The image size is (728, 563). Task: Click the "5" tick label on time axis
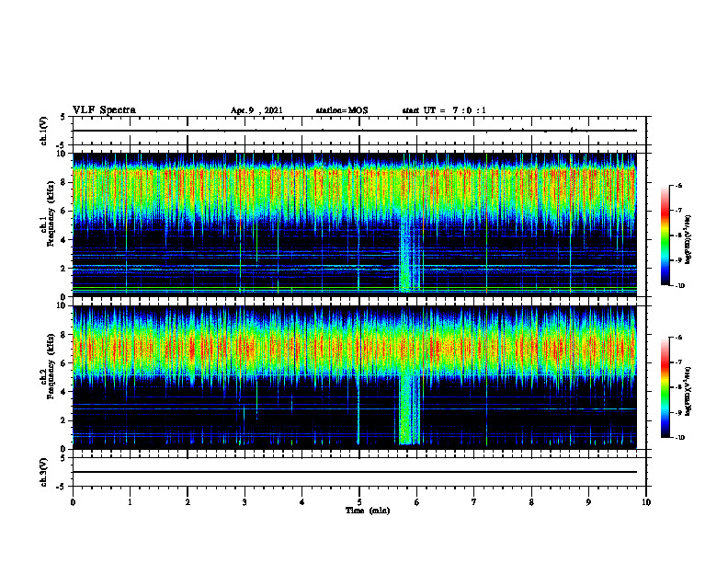coord(359,502)
